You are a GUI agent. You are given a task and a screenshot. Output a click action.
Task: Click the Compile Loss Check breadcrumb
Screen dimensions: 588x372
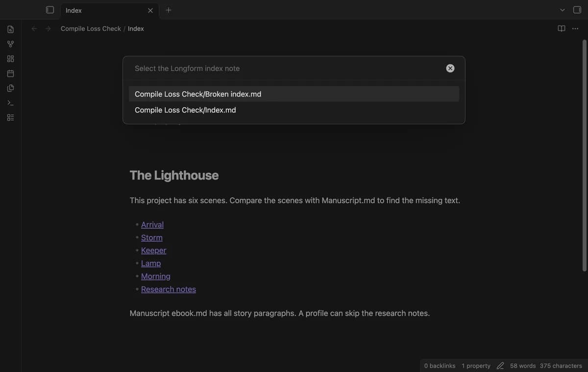pos(91,28)
